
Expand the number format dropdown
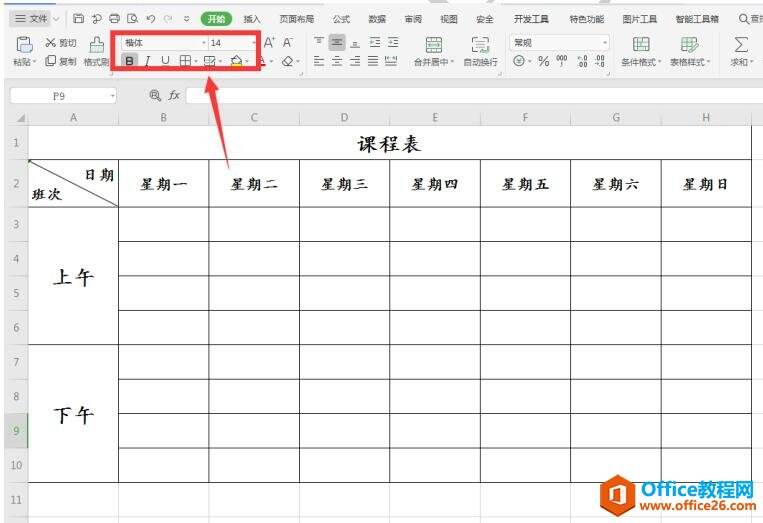tap(604, 43)
